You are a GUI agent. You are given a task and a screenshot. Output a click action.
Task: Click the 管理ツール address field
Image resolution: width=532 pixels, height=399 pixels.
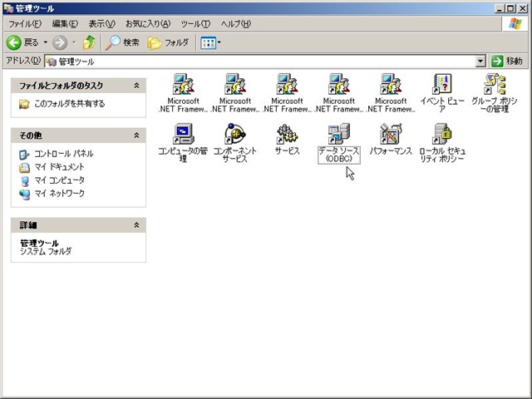(260, 62)
